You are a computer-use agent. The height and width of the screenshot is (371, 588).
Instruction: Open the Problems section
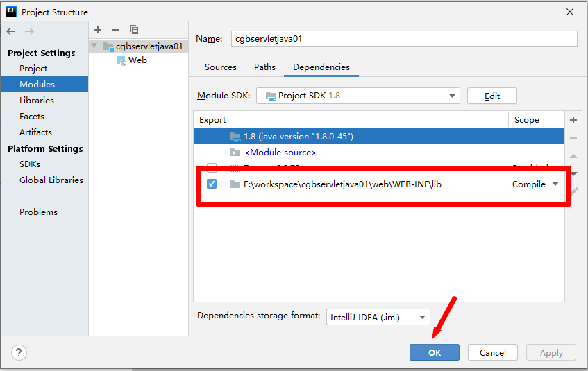coord(38,212)
